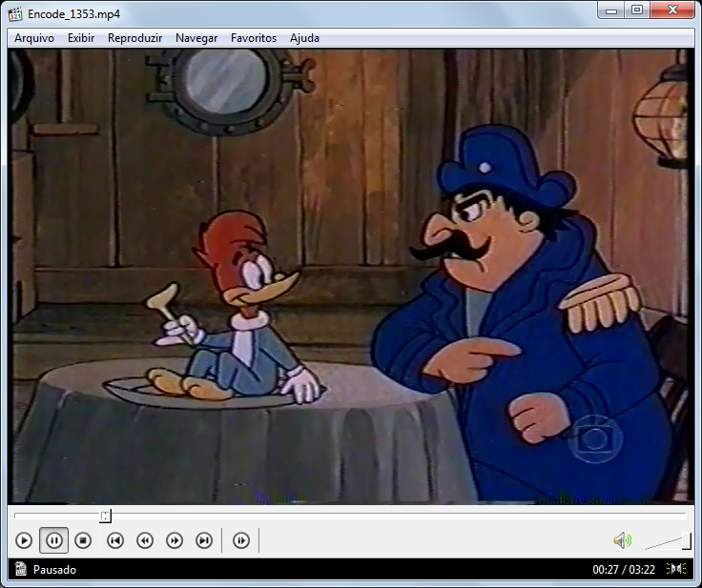Click the 00:27 / 03:22 time display
Image resolution: width=702 pixels, height=588 pixels.
(624, 570)
